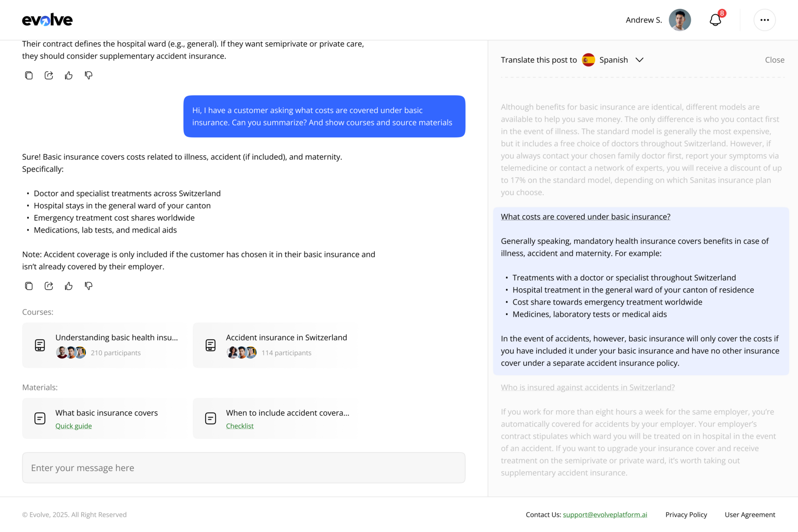
Task: Open 'Who is insured against accidents' link
Action: pyautogui.click(x=588, y=387)
